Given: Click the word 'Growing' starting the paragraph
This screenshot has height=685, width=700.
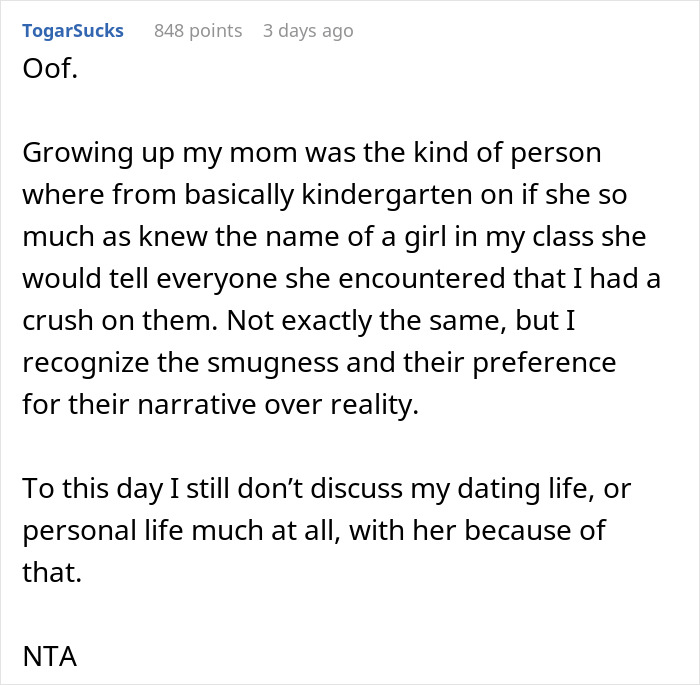Looking at the screenshot, I should coord(73,155).
